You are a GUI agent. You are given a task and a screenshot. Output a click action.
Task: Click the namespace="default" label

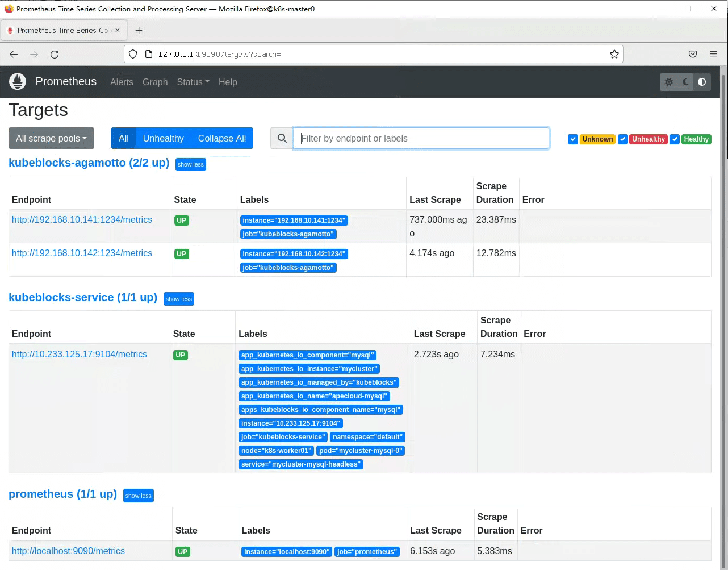[x=367, y=437]
